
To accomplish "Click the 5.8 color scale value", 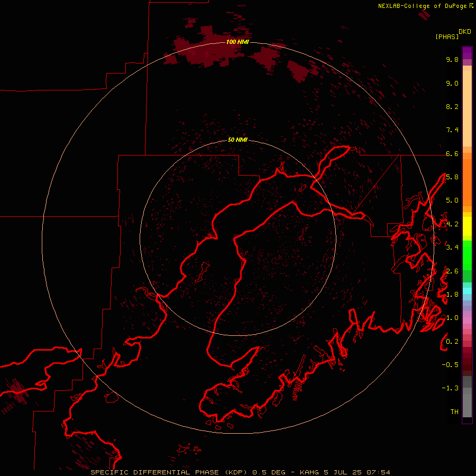I will (452, 177).
